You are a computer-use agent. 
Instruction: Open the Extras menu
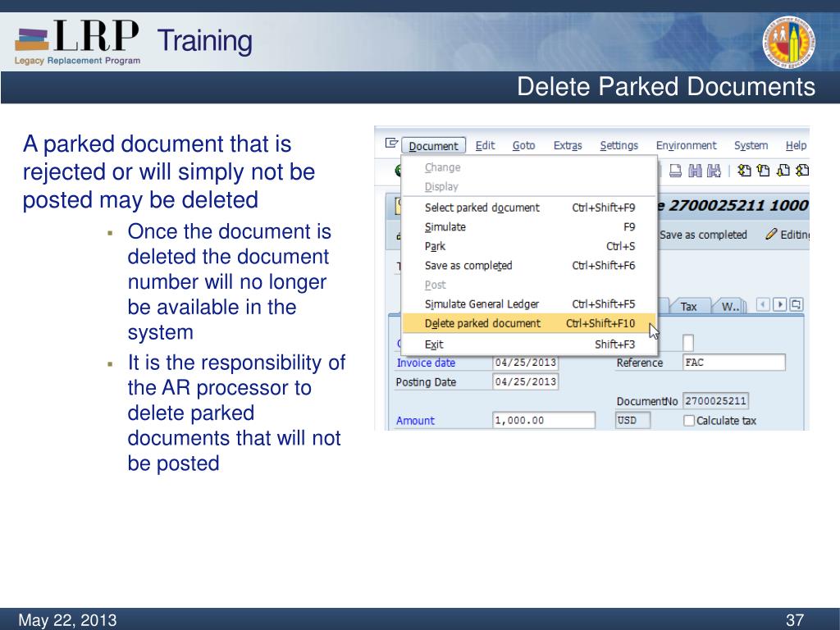(x=568, y=145)
